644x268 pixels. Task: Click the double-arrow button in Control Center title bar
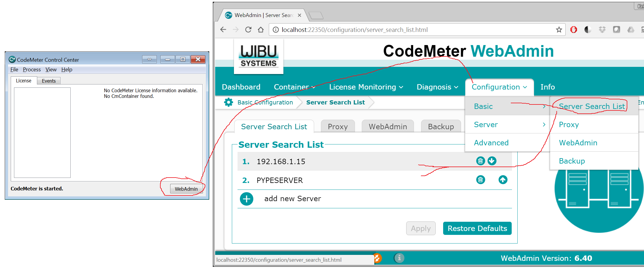tap(149, 59)
